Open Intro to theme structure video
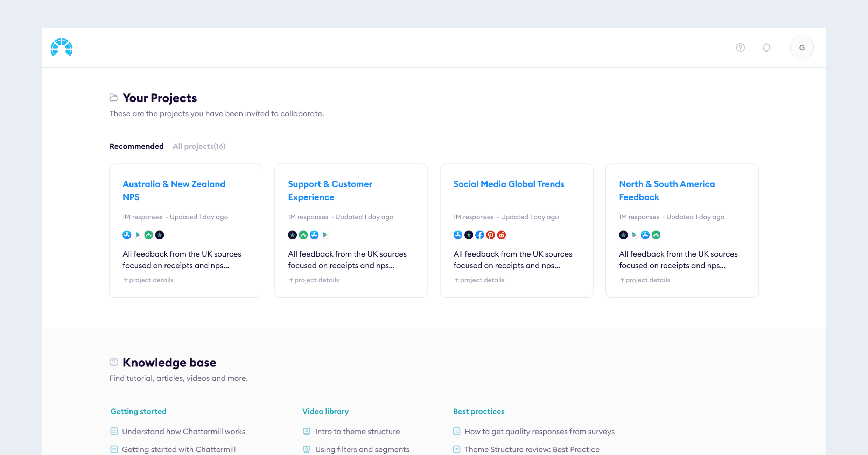 click(x=357, y=432)
